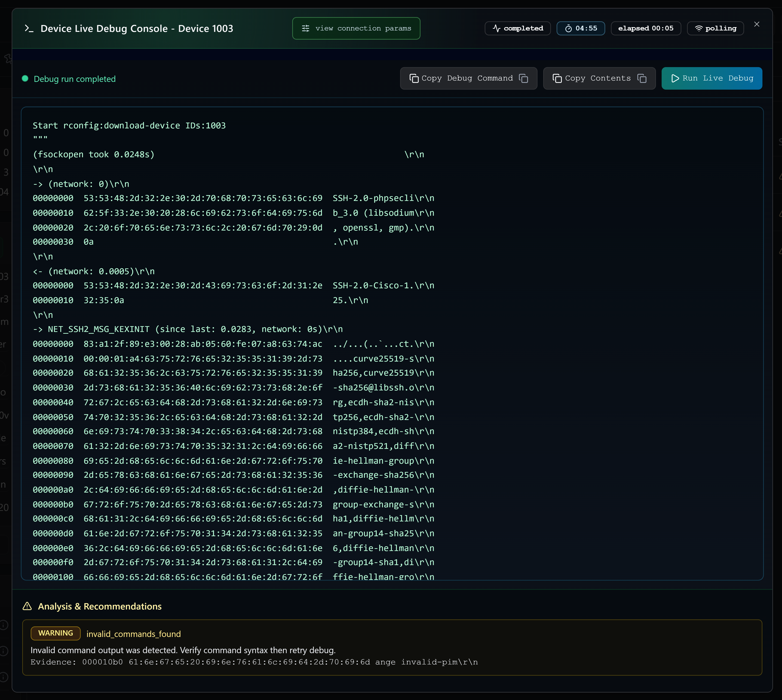Click the sliders icon inside view connection params
The width and height of the screenshot is (782, 700).
click(x=306, y=28)
